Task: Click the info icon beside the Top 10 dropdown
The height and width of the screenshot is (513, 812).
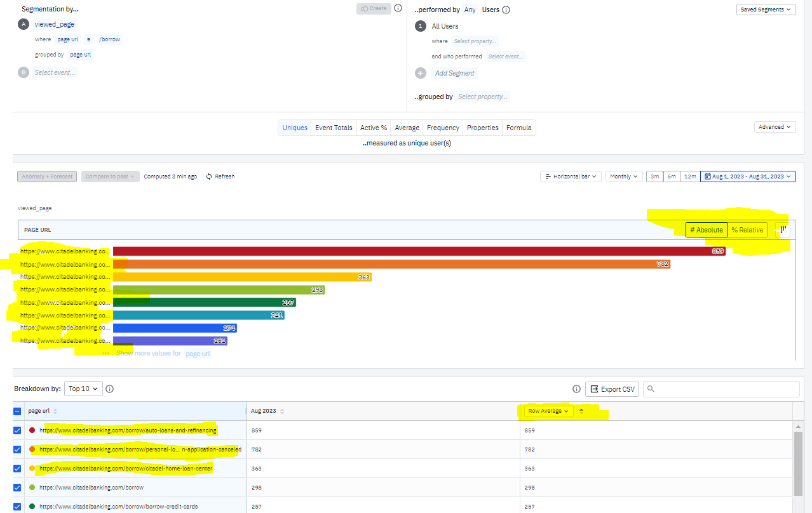Action: pyautogui.click(x=110, y=389)
